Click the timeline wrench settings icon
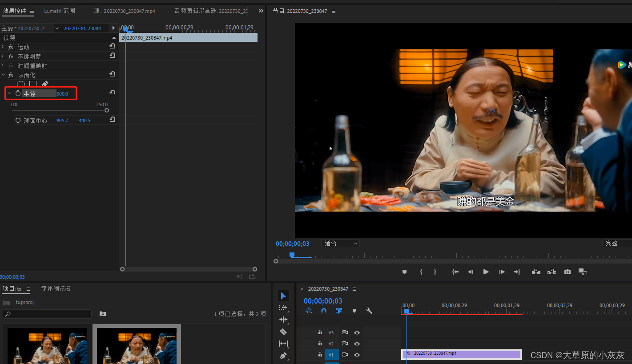 [369, 311]
